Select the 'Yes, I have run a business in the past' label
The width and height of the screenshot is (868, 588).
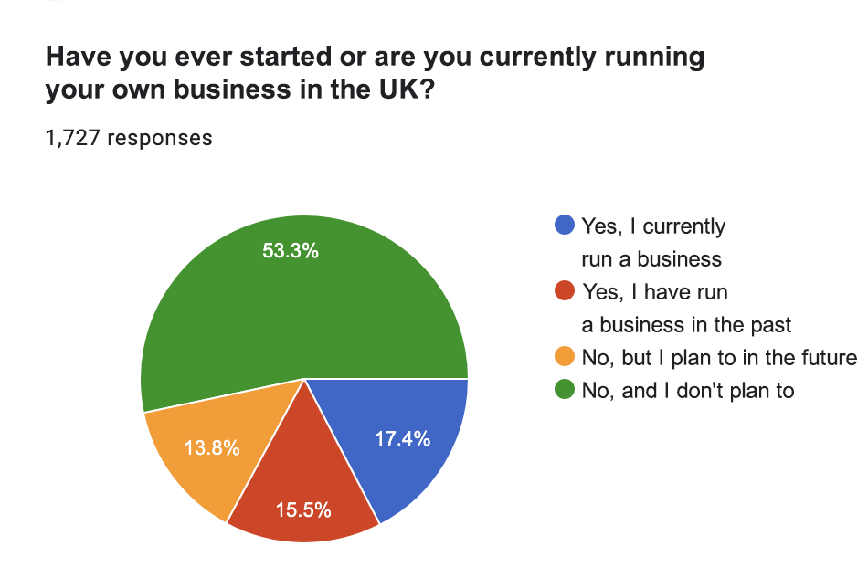pos(685,308)
